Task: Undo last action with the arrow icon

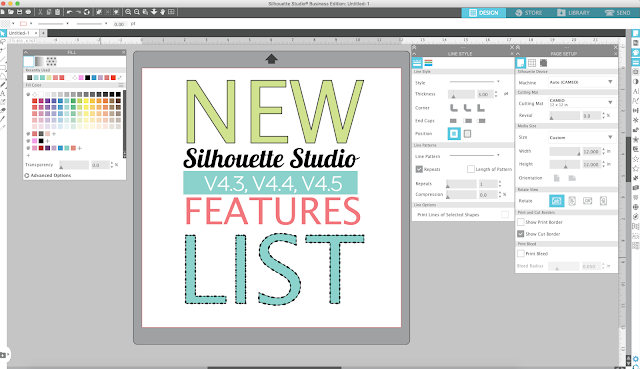Action: click(69, 12)
